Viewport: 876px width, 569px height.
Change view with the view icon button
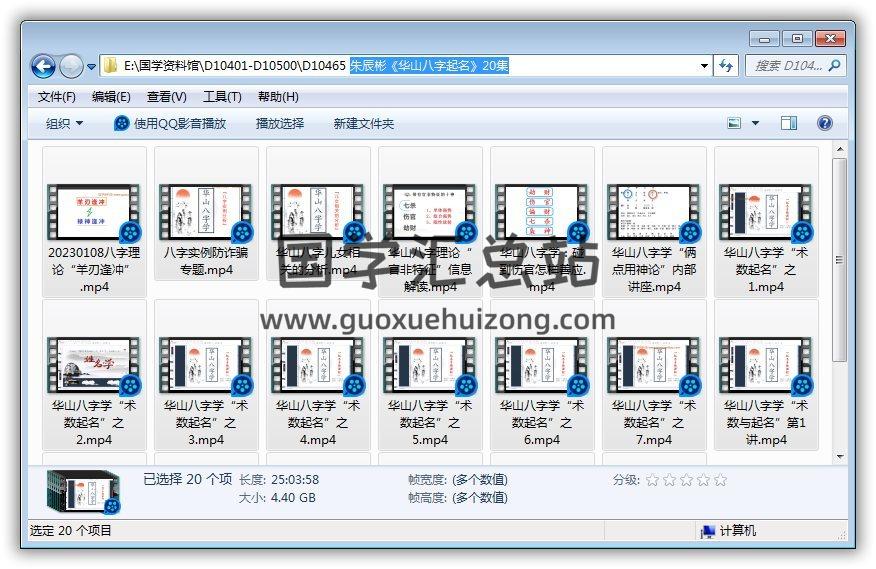(734, 123)
